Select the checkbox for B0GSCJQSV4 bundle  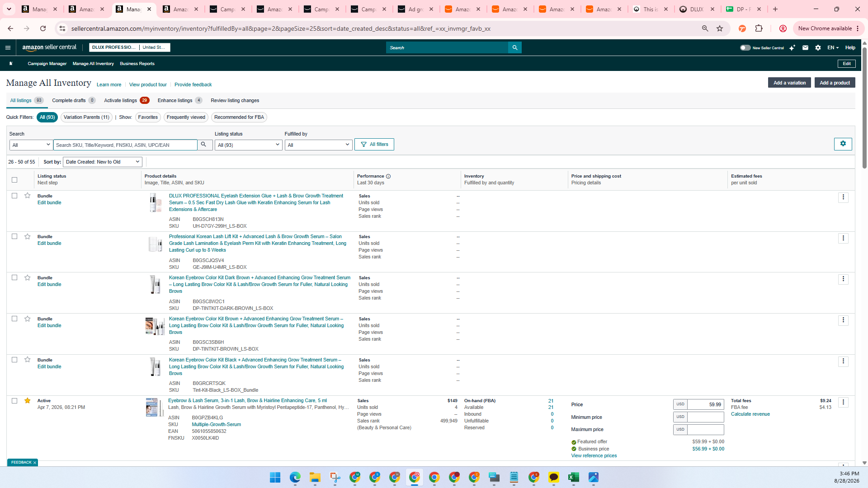[14, 236]
